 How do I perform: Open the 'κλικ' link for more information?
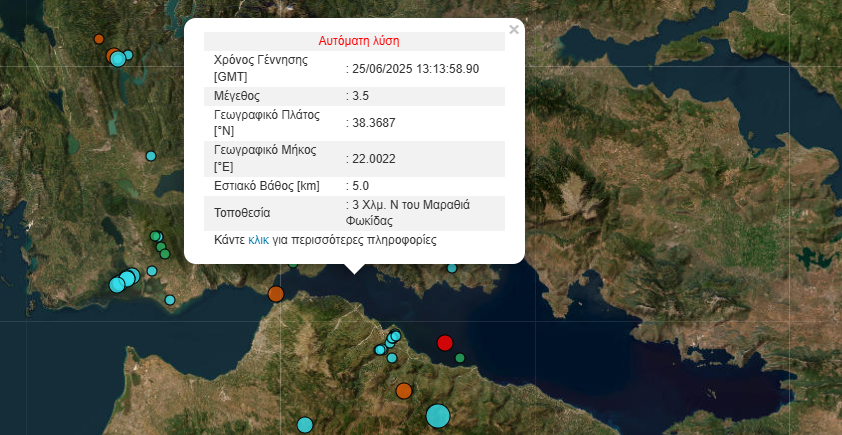pos(258,241)
